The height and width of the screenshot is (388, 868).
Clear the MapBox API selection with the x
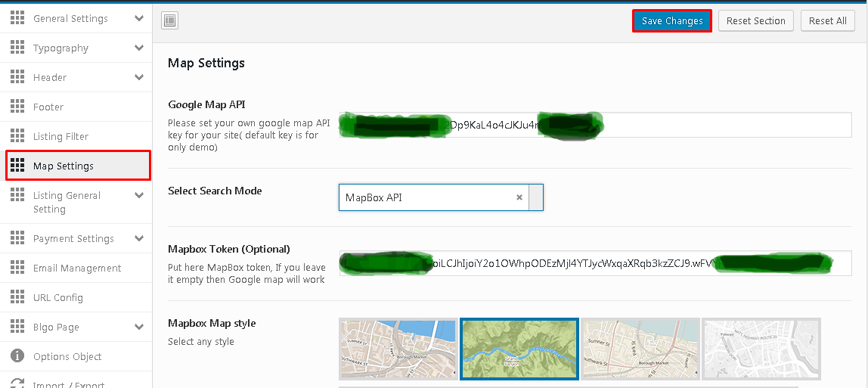pyautogui.click(x=519, y=197)
